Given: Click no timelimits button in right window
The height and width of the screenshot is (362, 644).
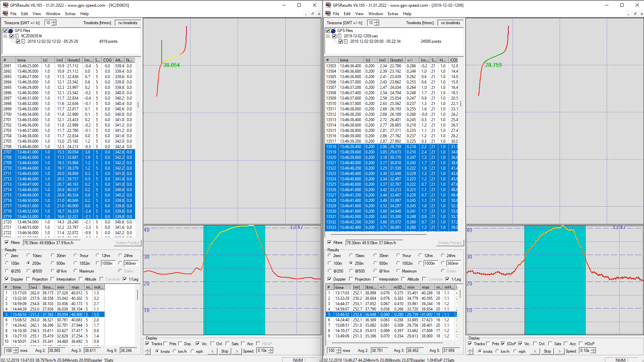Looking at the screenshot, I should pyautogui.click(x=450, y=23).
